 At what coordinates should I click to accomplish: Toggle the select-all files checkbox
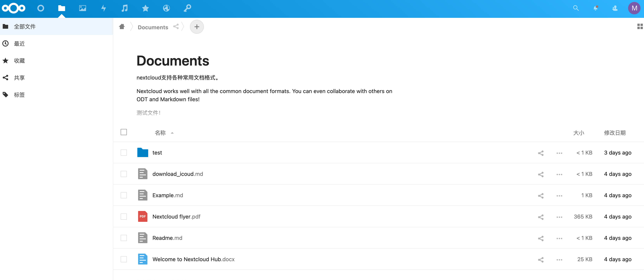[124, 132]
